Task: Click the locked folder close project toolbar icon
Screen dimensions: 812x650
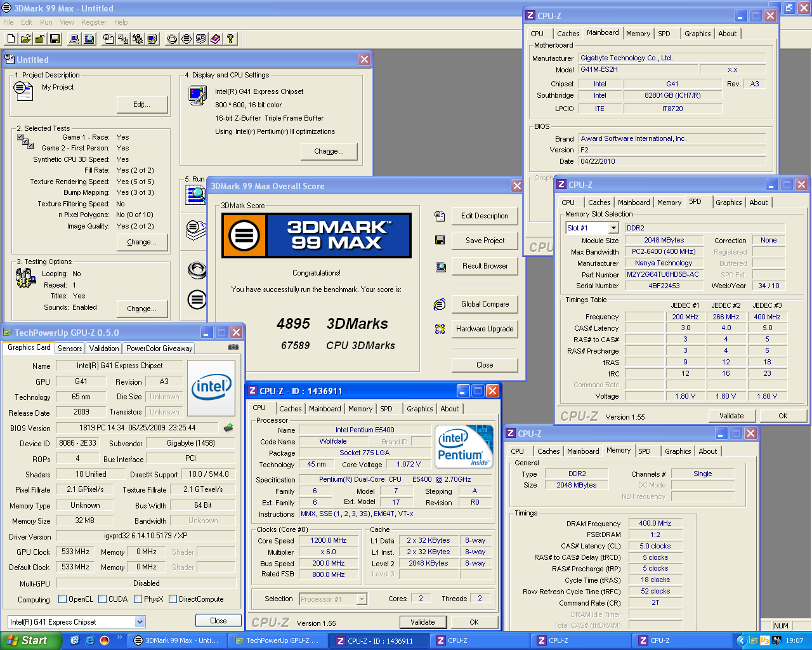Action: [40, 39]
